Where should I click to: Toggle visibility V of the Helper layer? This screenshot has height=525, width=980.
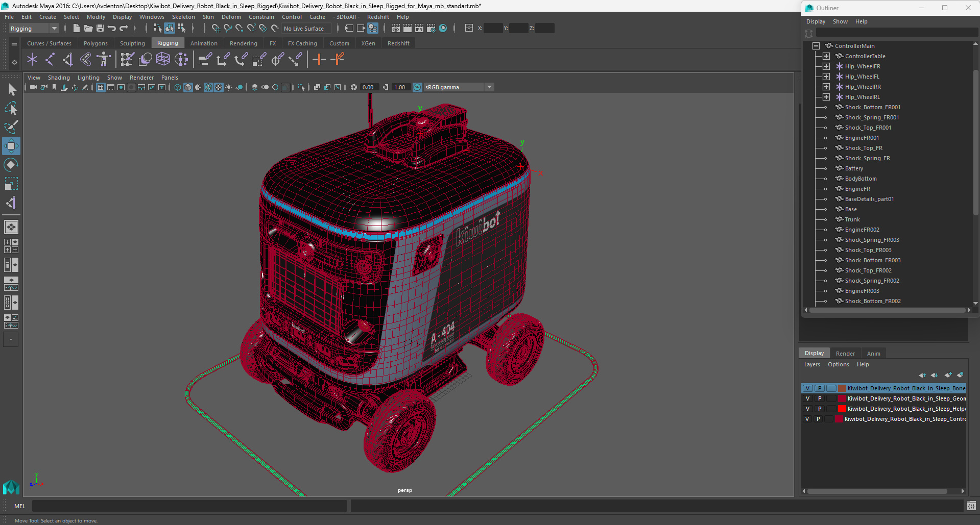click(x=807, y=409)
